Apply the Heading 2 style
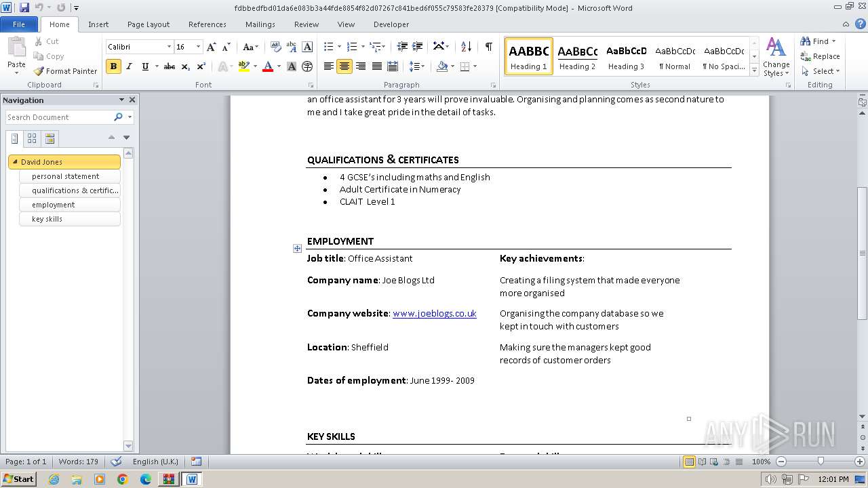868x488 pixels. pos(578,56)
